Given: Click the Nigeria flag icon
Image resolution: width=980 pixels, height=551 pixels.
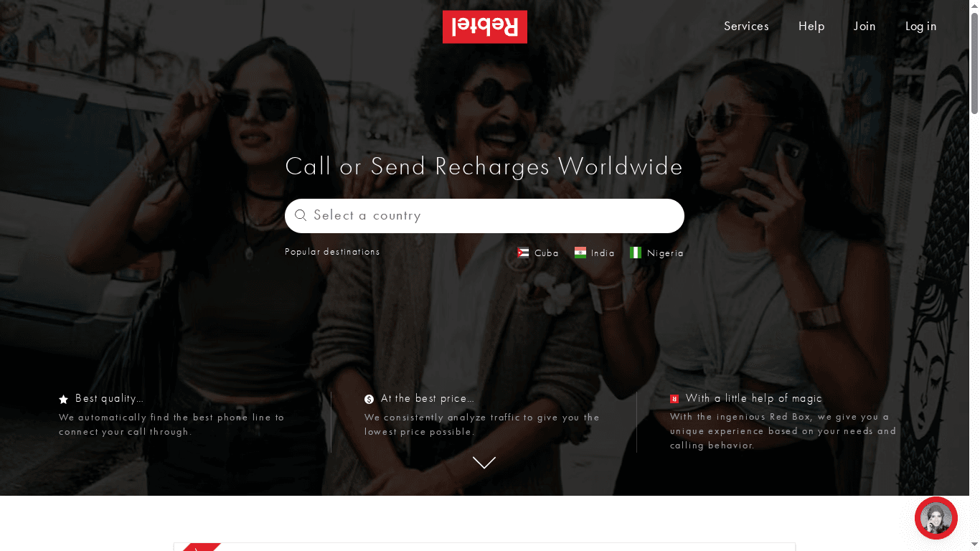Looking at the screenshot, I should pos(635,253).
